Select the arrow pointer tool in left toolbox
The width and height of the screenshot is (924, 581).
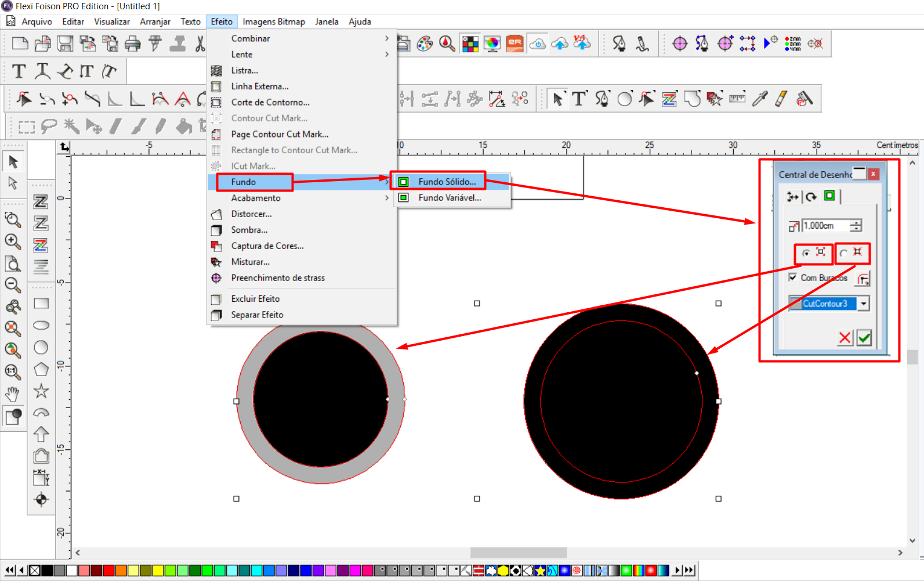pyautogui.click(x=13, y=161)
